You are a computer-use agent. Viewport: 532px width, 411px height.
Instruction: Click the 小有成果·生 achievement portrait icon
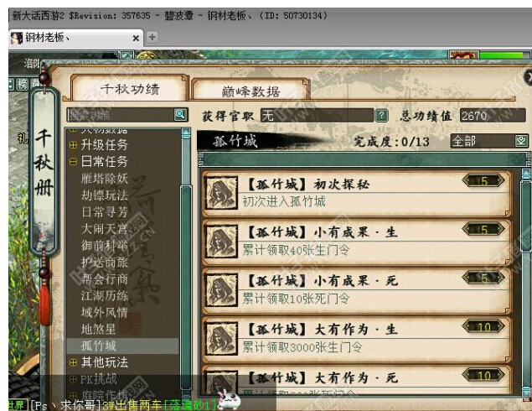point(221,242)
